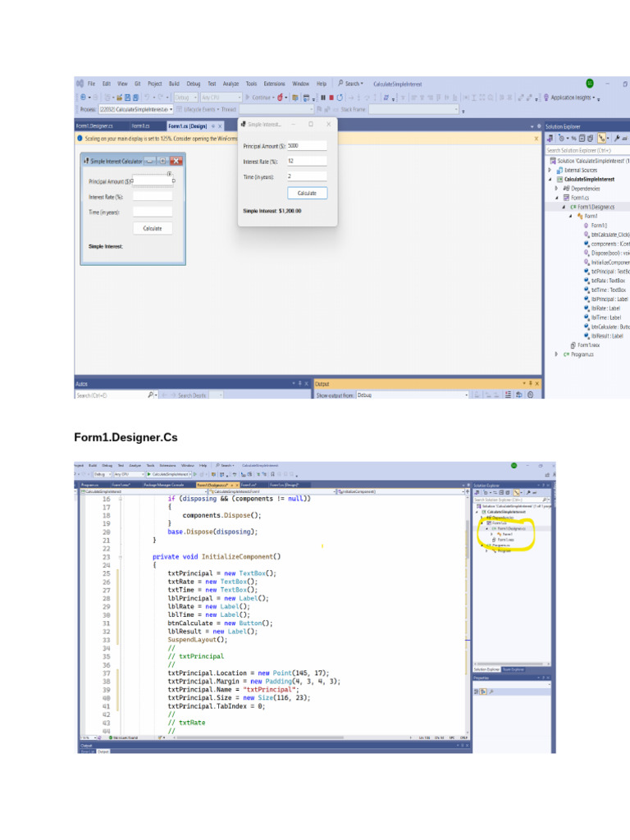Select Form1.Designer.cs node in top Solution Explorer
The width and height of the screenshot is (630, 840).
tap(596, 207)
